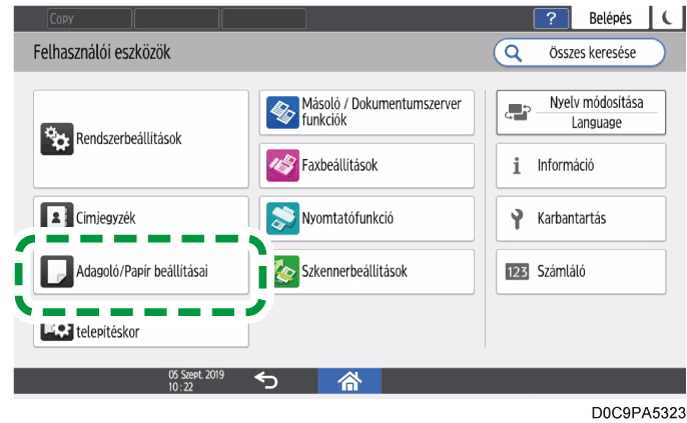This screenshot has height=423, width=687.
Task: Click the green Szkennerbeállítások icon
Action: pyautogui.click(x=287, y=271)
